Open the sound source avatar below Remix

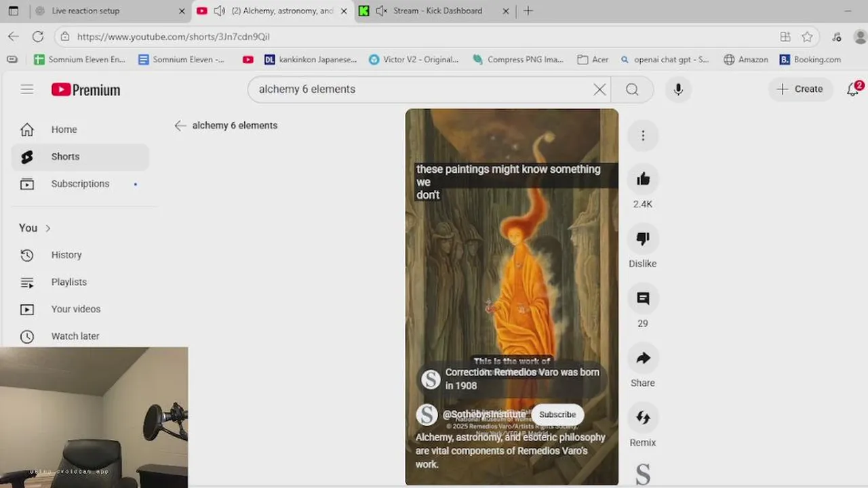[643, 474]
